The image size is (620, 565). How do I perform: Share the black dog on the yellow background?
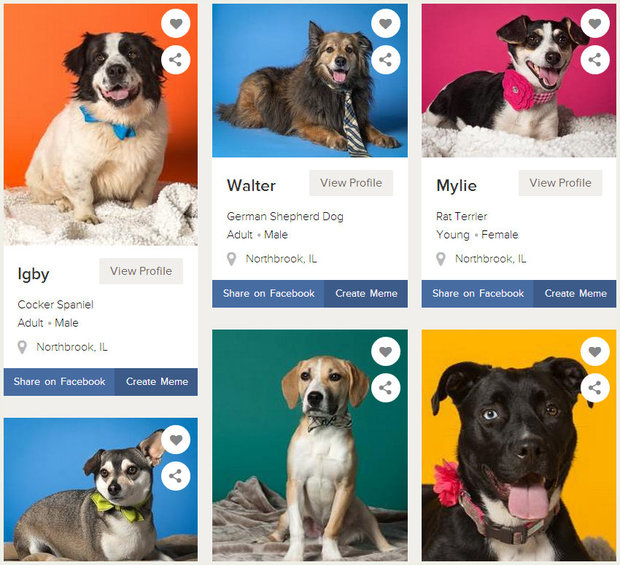click(595, 388)
